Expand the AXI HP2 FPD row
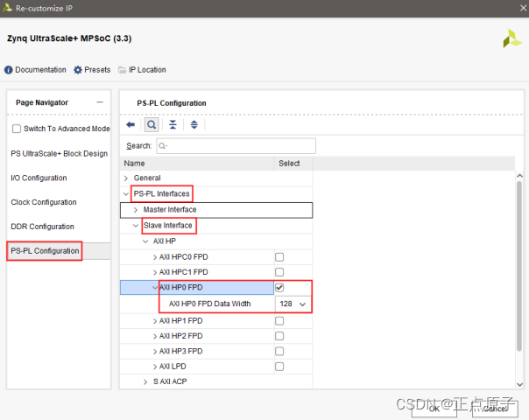Screen dimensions: 529x420 pyautogui.click(x=155, y=336)
